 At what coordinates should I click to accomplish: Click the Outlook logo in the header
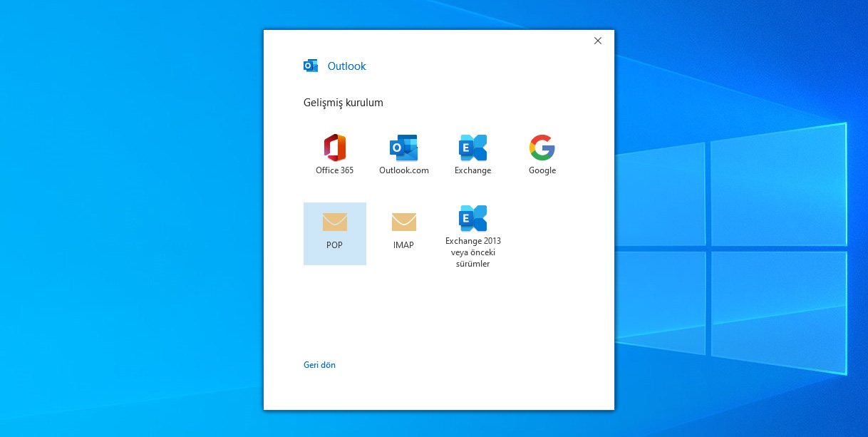[311, 66]
